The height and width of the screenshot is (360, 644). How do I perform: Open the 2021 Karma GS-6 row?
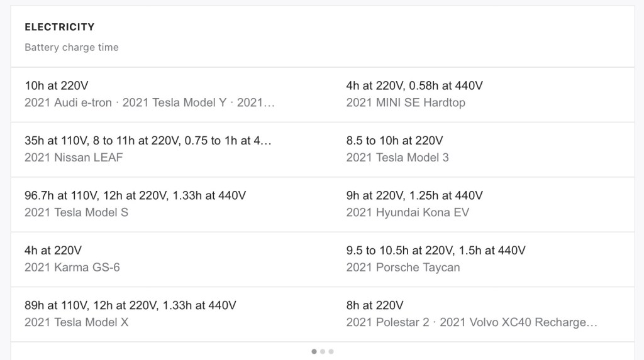pos(72,267)
